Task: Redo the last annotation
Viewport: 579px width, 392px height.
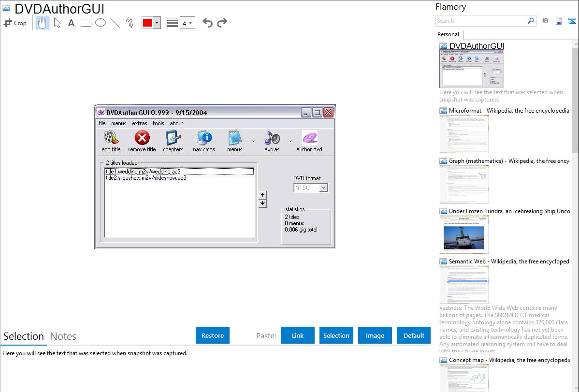Action: point(222,23)
